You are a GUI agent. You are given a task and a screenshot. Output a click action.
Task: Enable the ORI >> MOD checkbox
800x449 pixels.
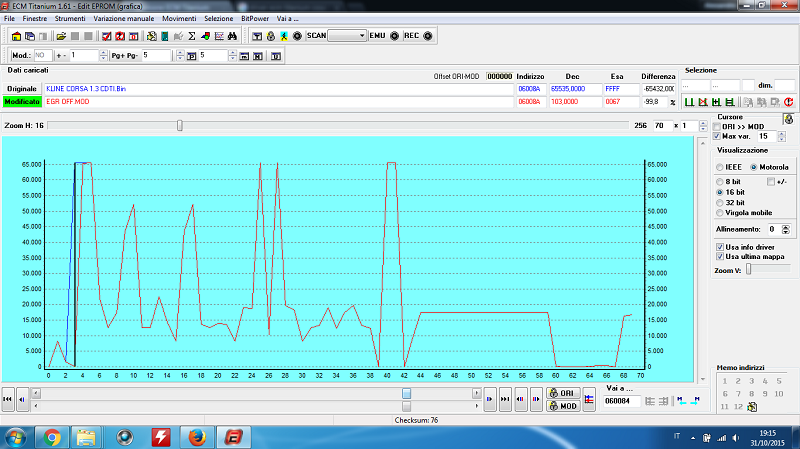coord(716,127)
